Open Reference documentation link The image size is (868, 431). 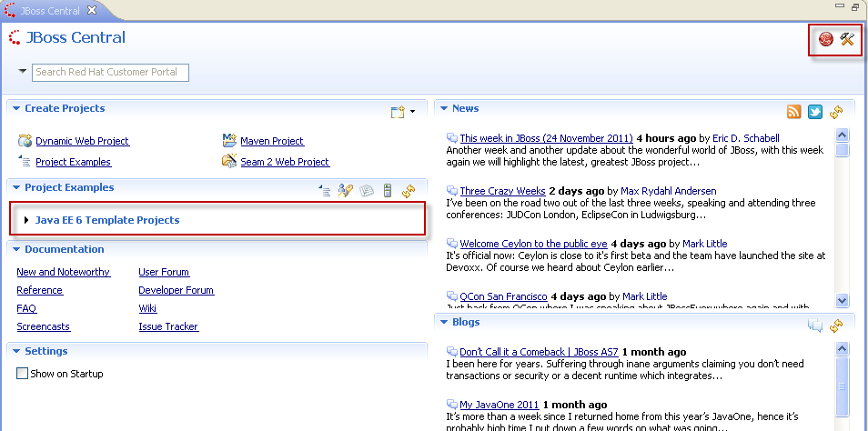click(40, 290)
